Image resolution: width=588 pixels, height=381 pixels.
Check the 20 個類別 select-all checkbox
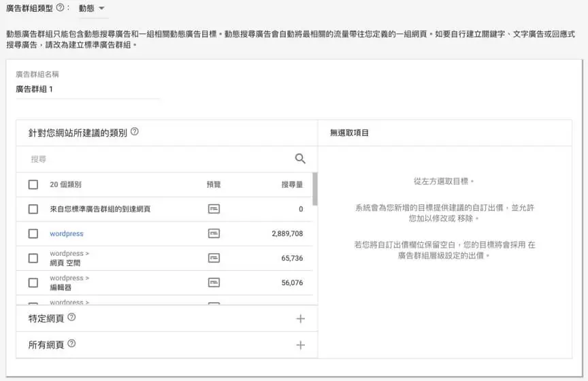(x=33, y=184)
